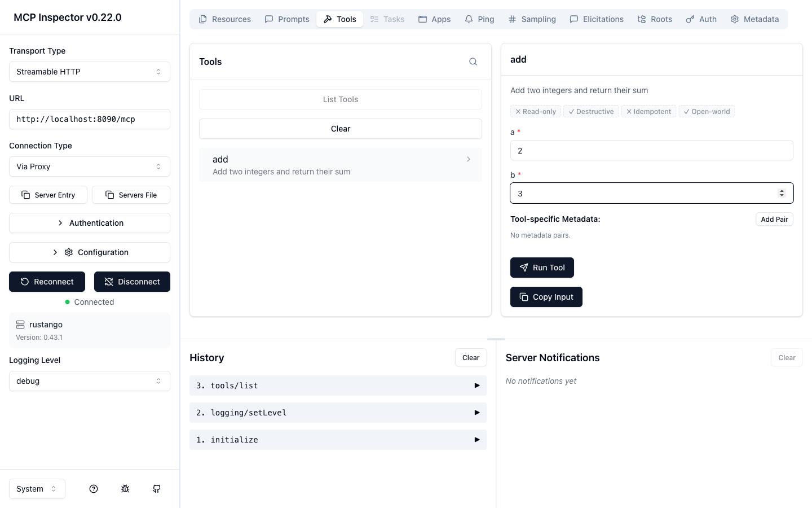The width and height of the screenshot is (812, 508).
Task: Clear the Server Notifications
Action: coord(787,357)
